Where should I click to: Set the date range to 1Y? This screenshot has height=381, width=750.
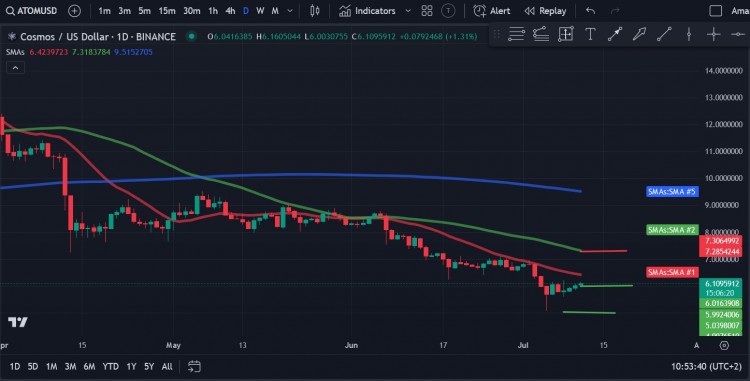point(131,367)
